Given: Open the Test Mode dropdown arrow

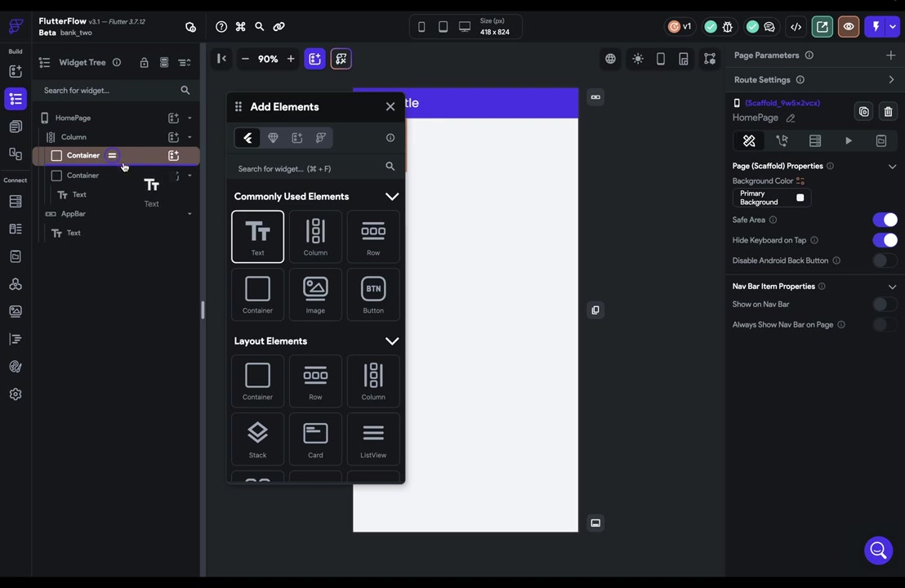Looking at the screenshot, I should 892,27.
